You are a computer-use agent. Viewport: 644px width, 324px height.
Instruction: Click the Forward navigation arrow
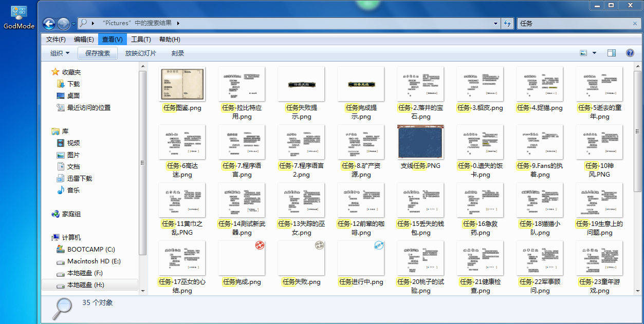pyautogui.click(x=63, y=24)
